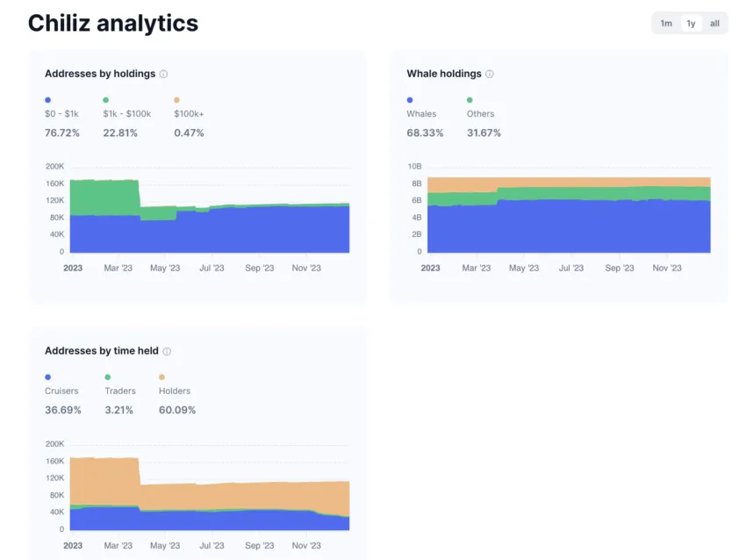Click the Whale holdings chart title
Image resolution: width=746 pixels, height=560 pixels.
tap(444, 74)
